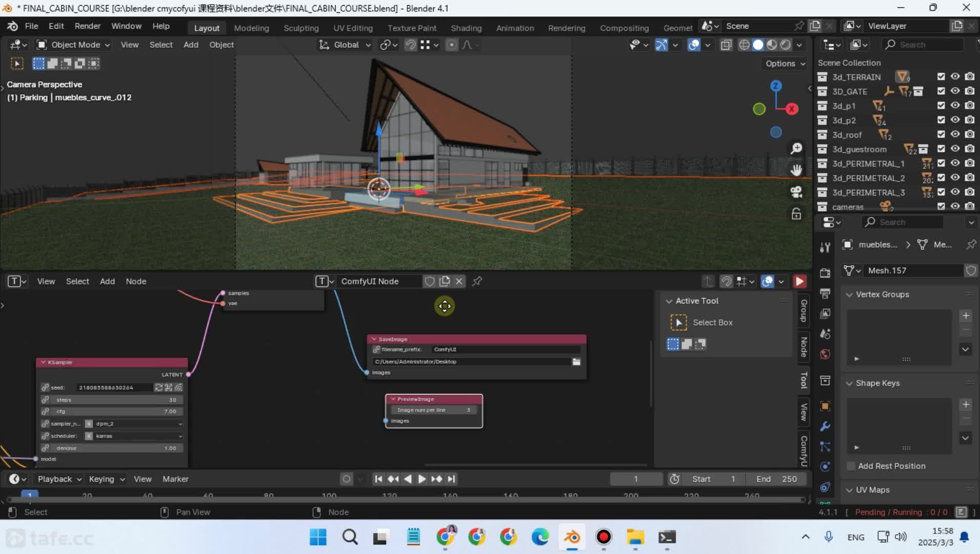
Task: Switch to the Shading workspace tab
Action: pyautogui.click(x=466, y=28)
